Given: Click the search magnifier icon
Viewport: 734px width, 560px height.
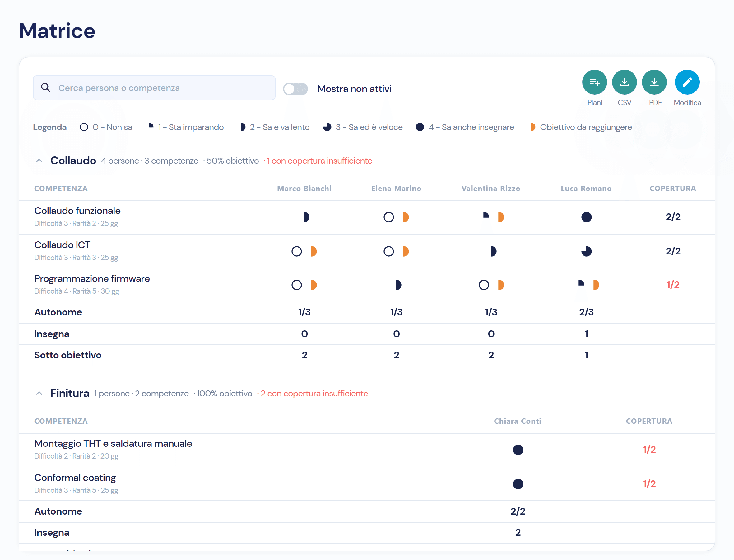Looking at the screenshot, I should click(46, 88).
